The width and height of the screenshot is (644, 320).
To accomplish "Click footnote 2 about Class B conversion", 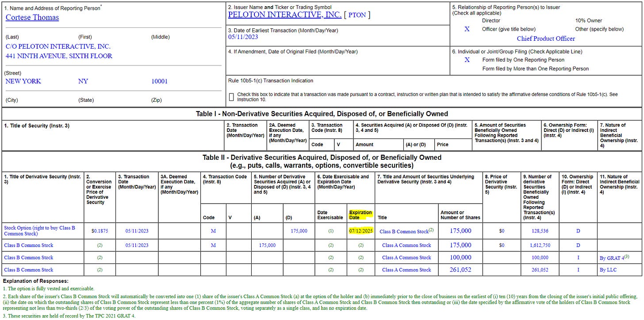I will (321, 302).
